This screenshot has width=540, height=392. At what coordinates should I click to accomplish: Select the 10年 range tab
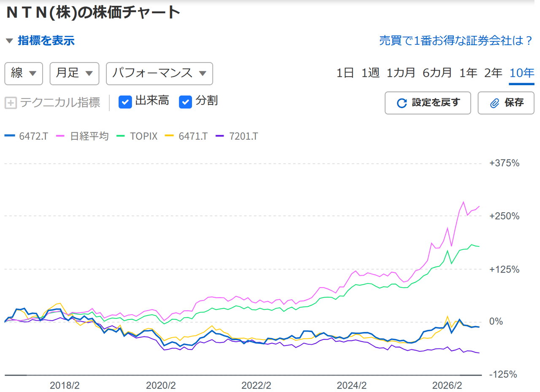pyautogui.click(x=522, y=73)
